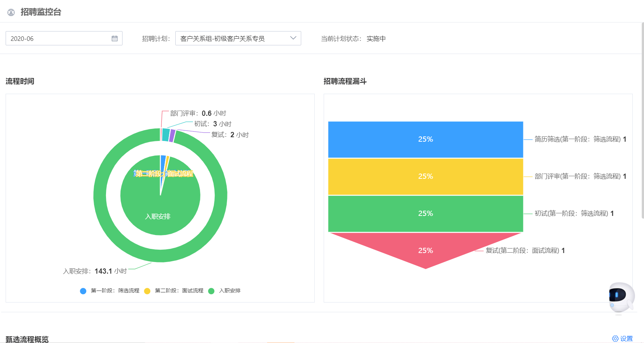
Task: Click the 设置 link
Action: pos(626,339)
